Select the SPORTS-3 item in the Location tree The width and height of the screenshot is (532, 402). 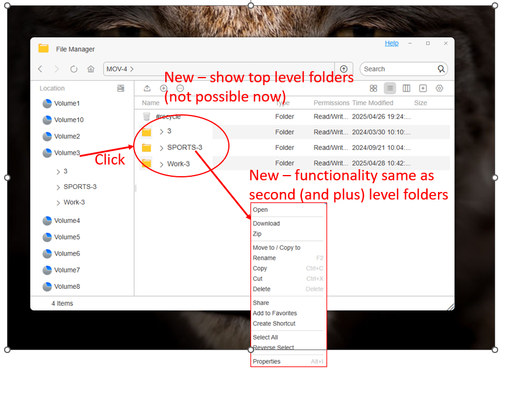tap(80, 187)
